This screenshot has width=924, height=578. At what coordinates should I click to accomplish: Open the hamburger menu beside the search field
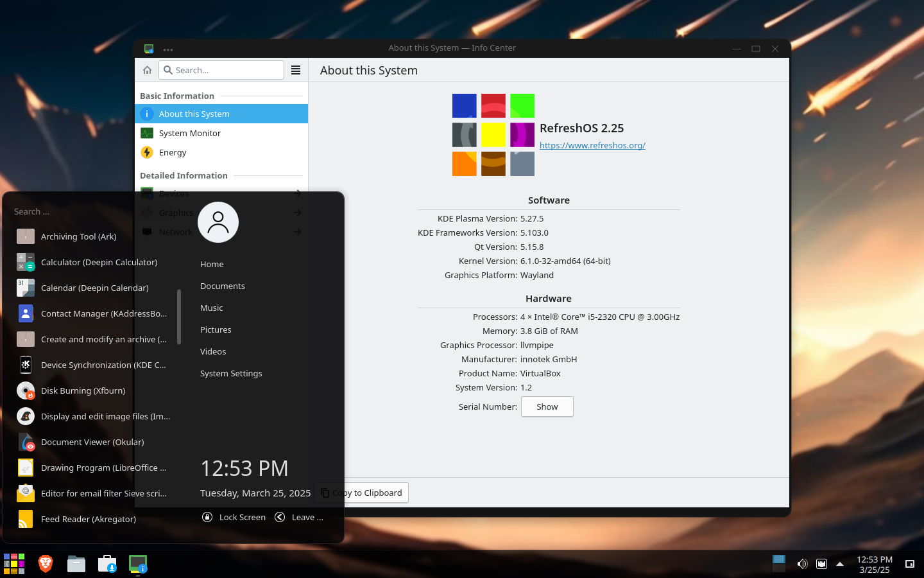[x=296, y=70]
